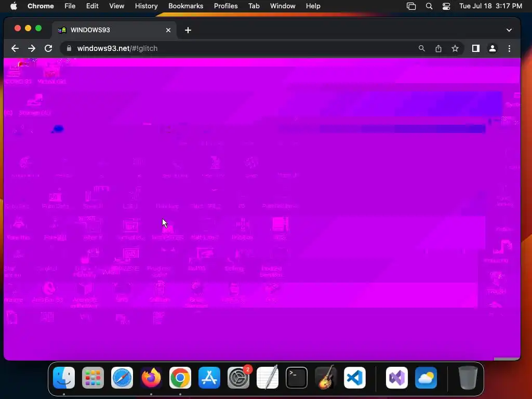The image size is (532, 399).
Task: Click the blue blob icon on glitched desktop
Action: (x=58, y=129)
